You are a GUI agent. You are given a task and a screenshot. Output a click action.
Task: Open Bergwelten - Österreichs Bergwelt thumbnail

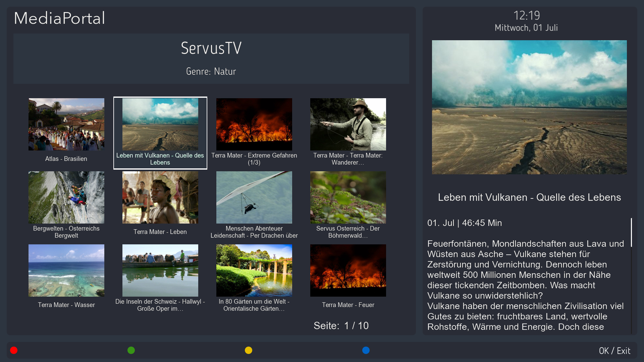[x=66, y=197]
